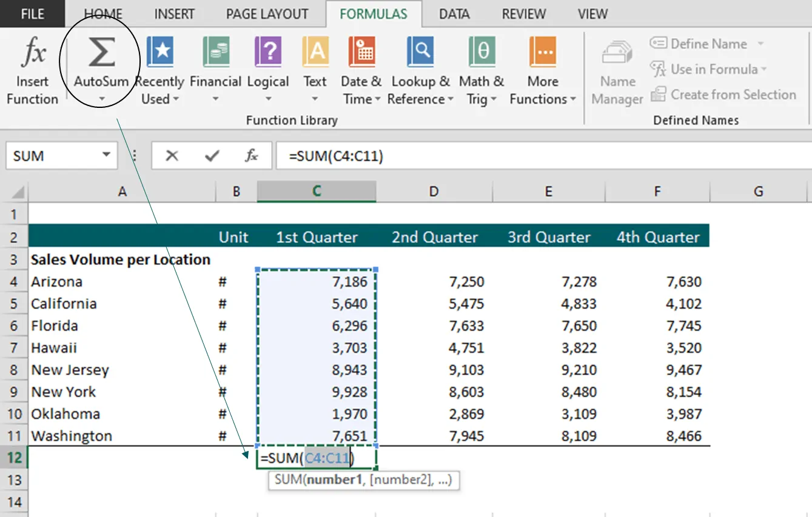
Task: Click the 3rd Quarter header cell
Action: point(548,237)
